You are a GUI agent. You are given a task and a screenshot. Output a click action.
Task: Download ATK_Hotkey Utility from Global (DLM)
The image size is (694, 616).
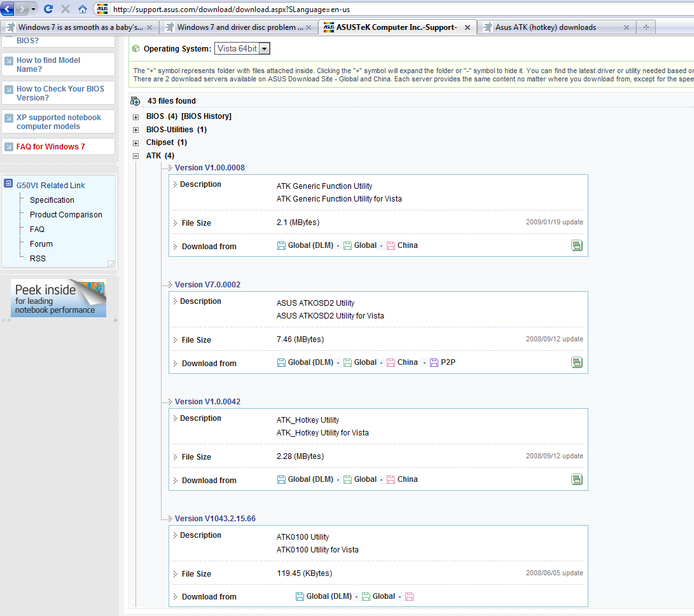305,479
